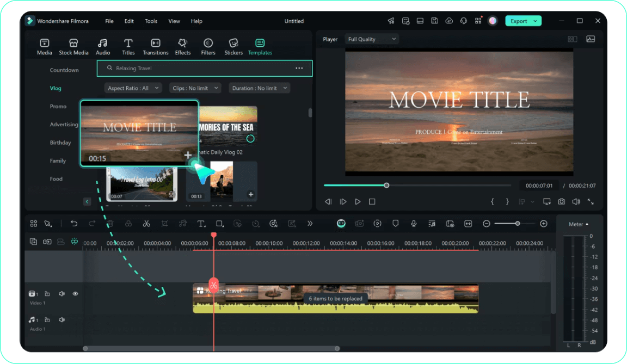Select the Advertising template category
This screenshot has height=364, width=627.
click(64, 125)
